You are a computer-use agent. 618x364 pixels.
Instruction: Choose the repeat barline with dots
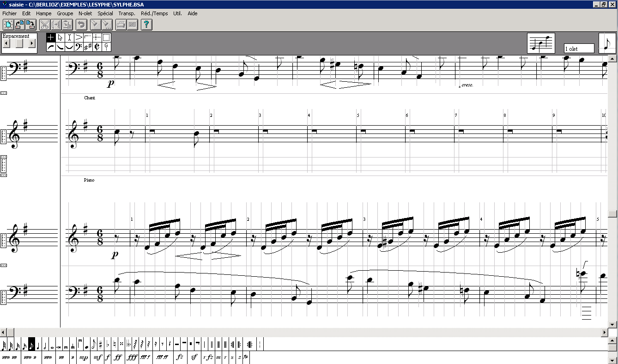click(249, 345)
